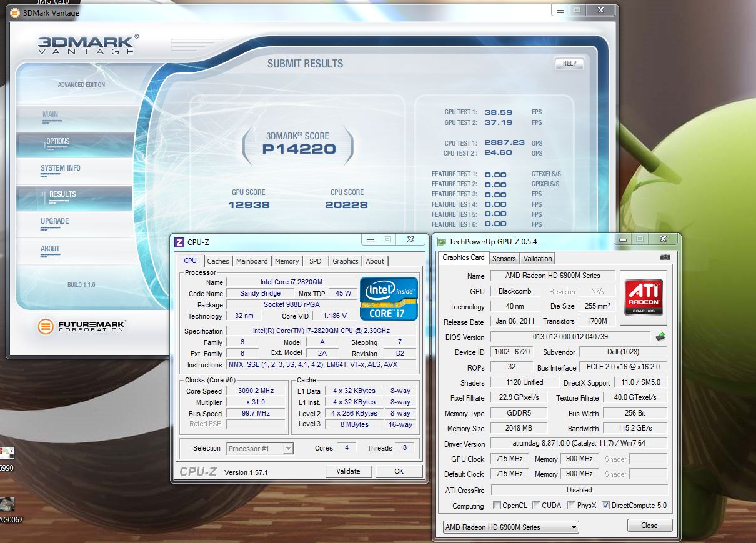Image resolution: width=756 pixels, height=543 pixels.
Task: Click the multiplier value "x 31.0"
Action: pyautogui.click(x=256, y=402)
